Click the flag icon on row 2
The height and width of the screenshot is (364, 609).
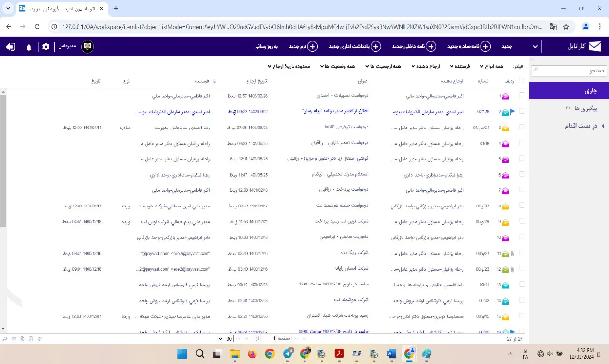[x=512, y=112]
